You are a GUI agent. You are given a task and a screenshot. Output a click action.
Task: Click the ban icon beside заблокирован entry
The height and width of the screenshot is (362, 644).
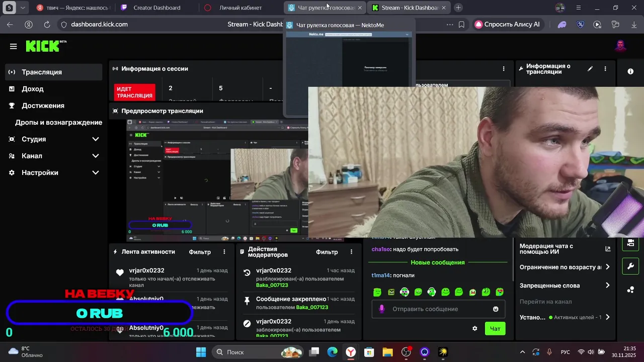[x=247, y=324]
